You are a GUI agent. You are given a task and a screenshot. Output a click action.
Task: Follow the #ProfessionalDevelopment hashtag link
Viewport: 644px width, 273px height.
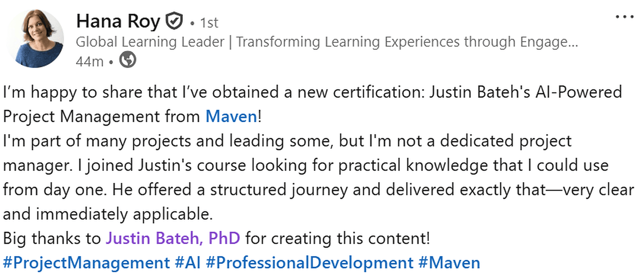tap(309, 263)
